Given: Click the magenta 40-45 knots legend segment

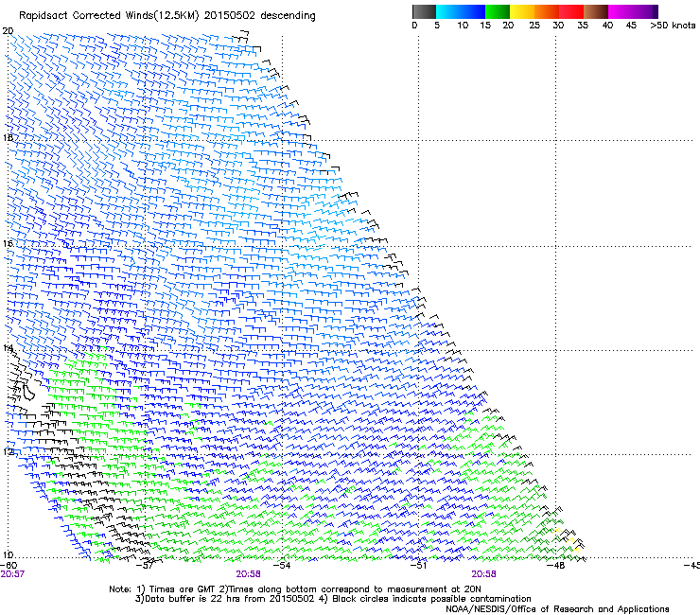Looking at the screenshot, I should 621,11.
